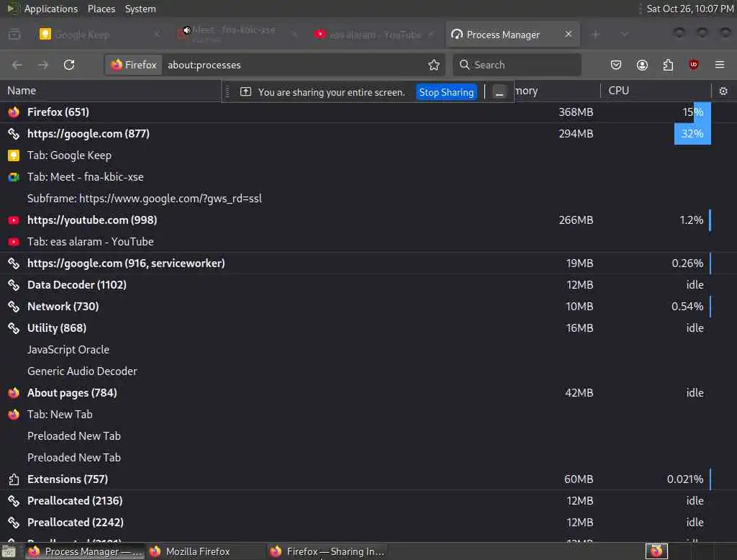The width and height of the screenshot is (737, 560).
Task: Switch to the eas alaram YouTube tab
Action: [x=374, y=35]
